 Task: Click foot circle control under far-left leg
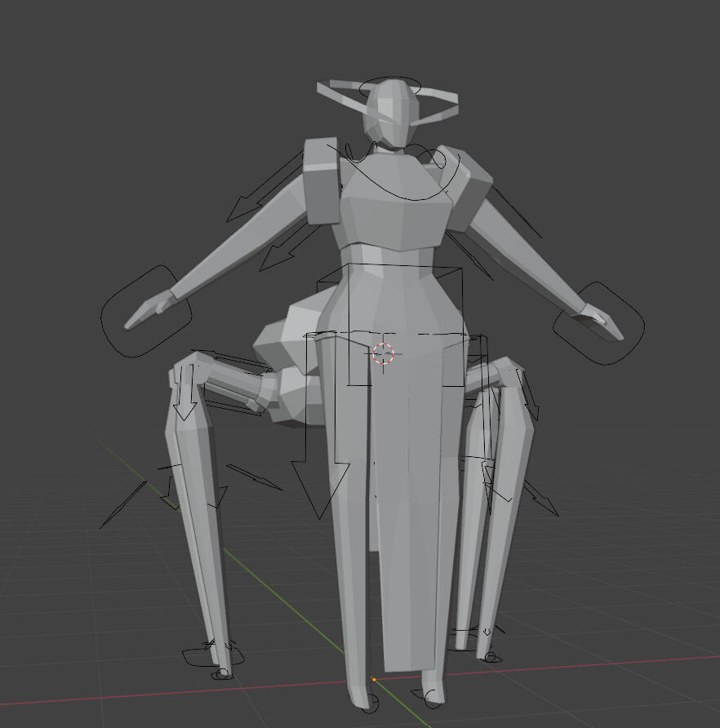click(222, 674)
